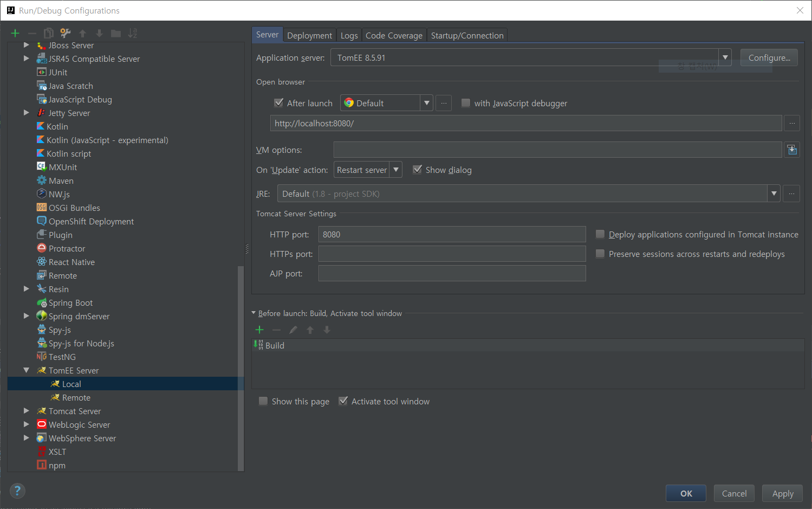Toggle the Show dialog checkbox

(418, 169)
